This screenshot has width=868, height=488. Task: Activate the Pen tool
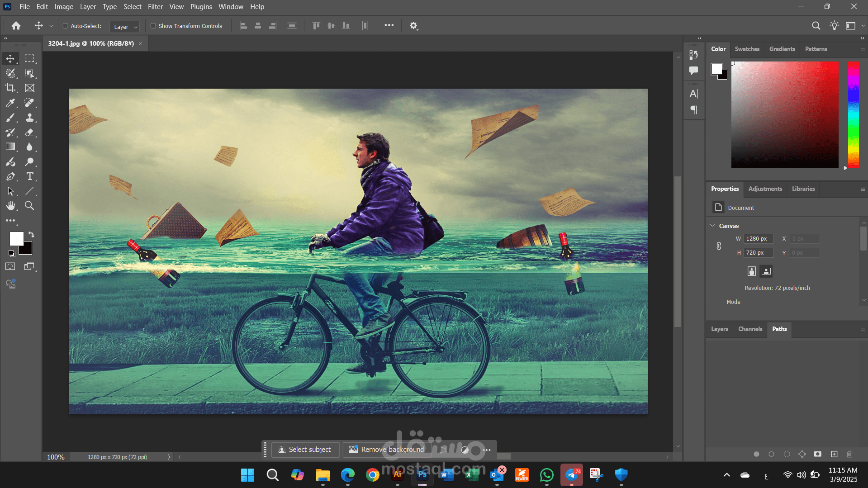pos(10,176)
